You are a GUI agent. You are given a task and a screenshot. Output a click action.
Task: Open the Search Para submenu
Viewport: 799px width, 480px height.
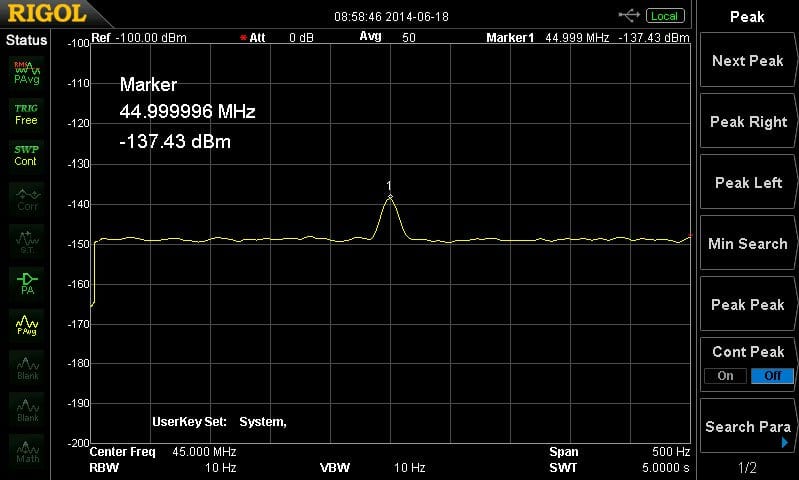[748, 426]
